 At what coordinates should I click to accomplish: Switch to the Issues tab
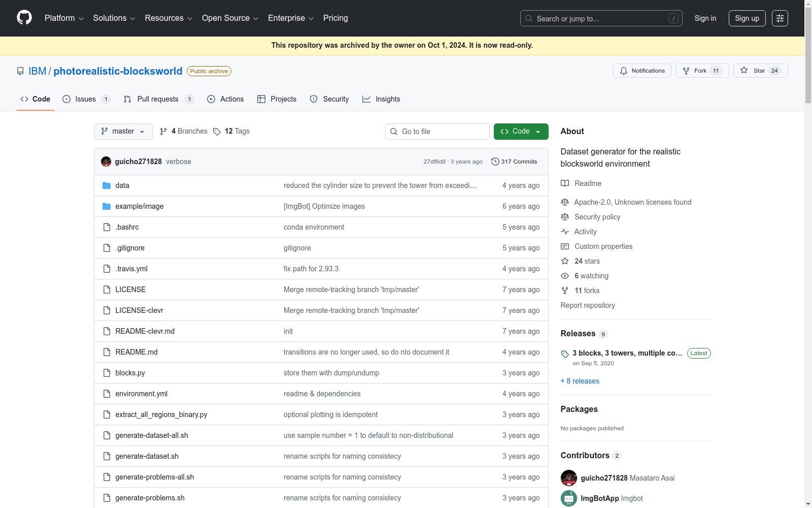[x=86, y=99]
